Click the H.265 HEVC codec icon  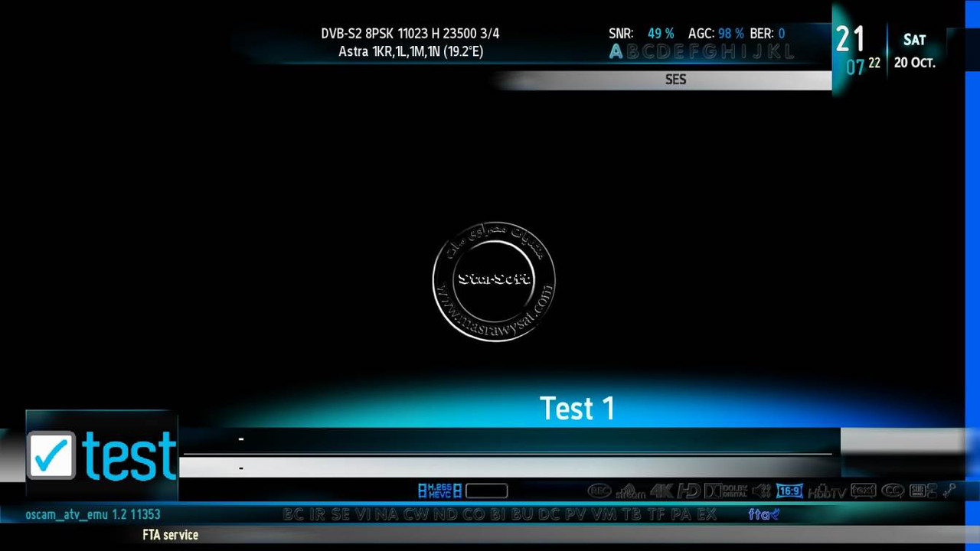pyautogui.click(x=439, y=491)
